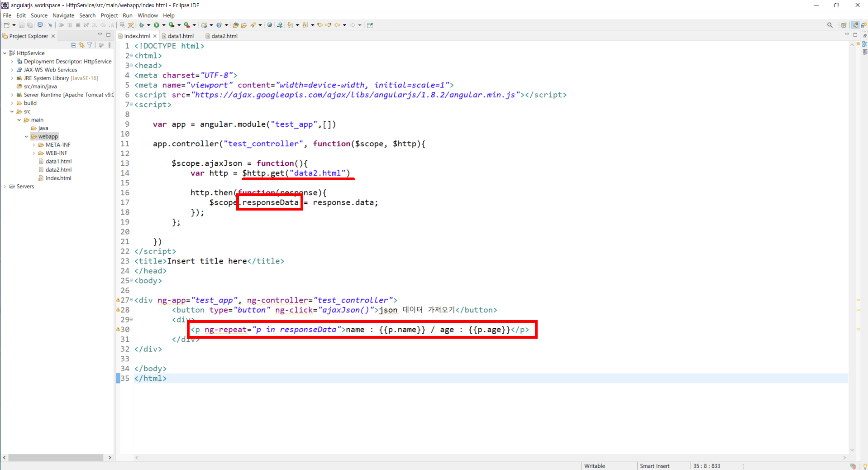Maximize the editor area
The width and height of the screenshot is (868, 470).
pyautogui.click(x=855, y=35)
